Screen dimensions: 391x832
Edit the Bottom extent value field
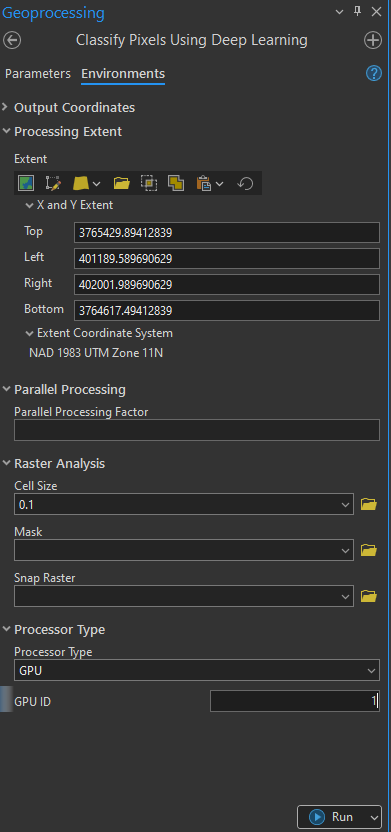pyautogui.click(x=227, y=310)
